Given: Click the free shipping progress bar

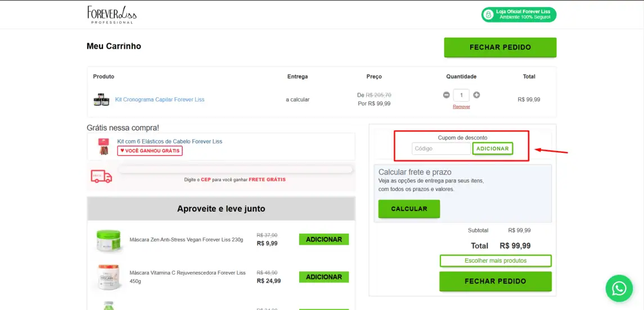Looking at the screenshot, I should (235, 170).
